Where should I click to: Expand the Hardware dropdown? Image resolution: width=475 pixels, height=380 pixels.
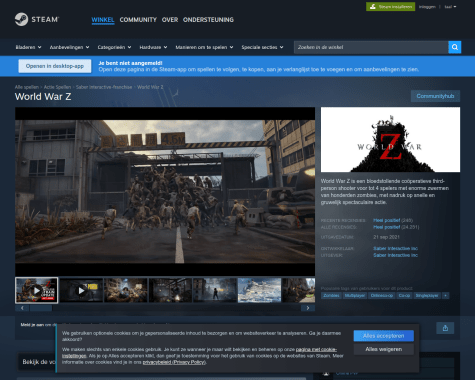(x=153, y=47)
